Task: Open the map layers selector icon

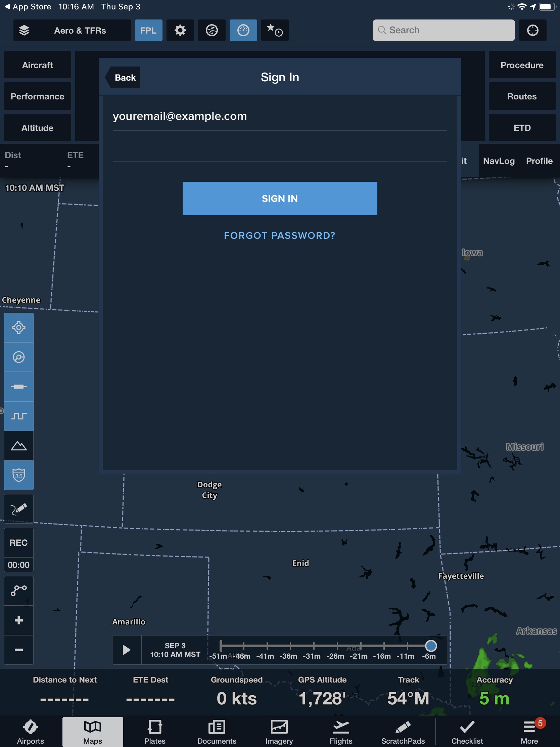Action: (24, 30)
